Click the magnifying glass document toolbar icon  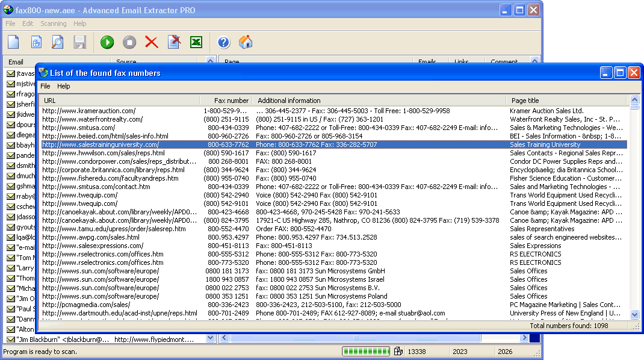57,42
